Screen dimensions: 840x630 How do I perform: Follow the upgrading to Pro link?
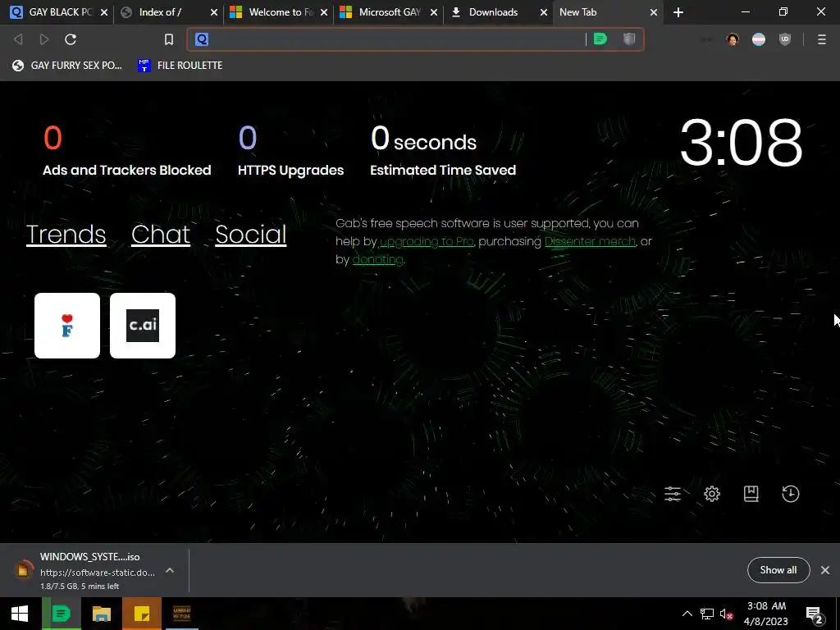tap(427, 242)
